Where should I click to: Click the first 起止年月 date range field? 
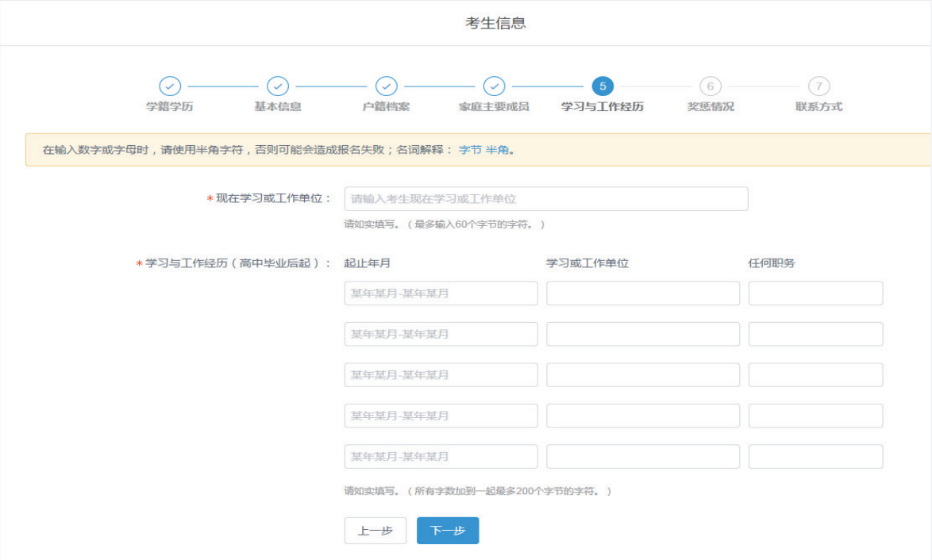(441, 293)
